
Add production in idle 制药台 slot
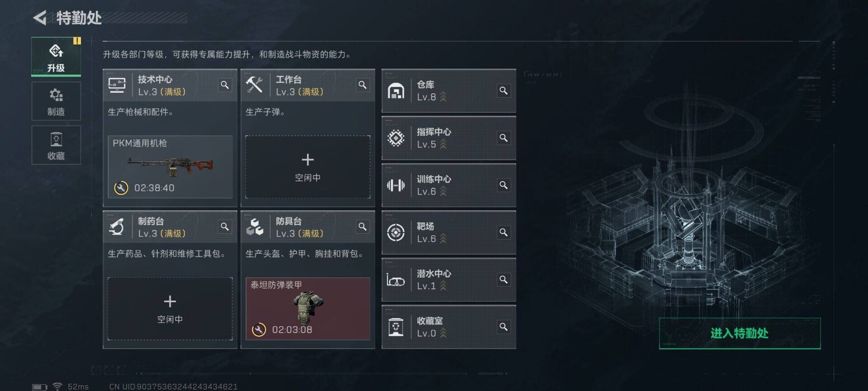pos(170,309)
